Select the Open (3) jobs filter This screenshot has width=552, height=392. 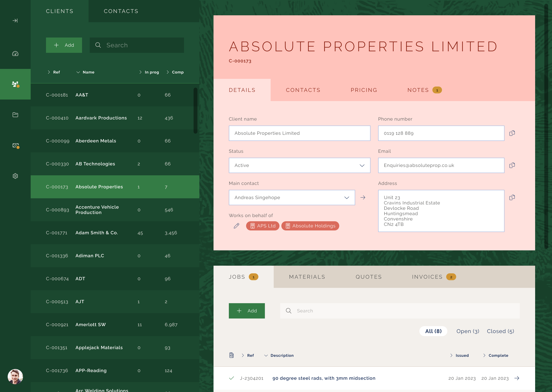pos(467,331)
